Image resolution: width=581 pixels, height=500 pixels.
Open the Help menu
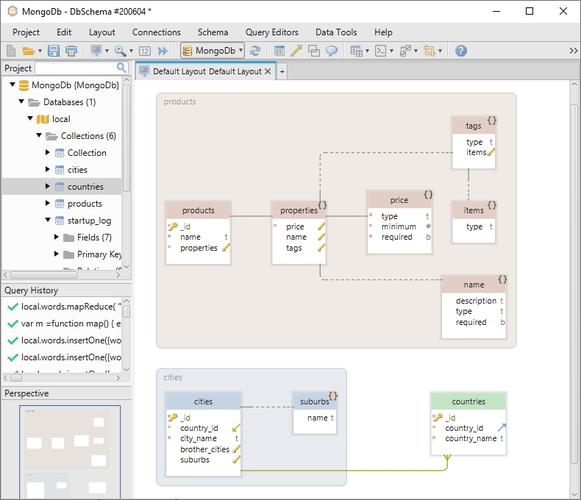383,33
